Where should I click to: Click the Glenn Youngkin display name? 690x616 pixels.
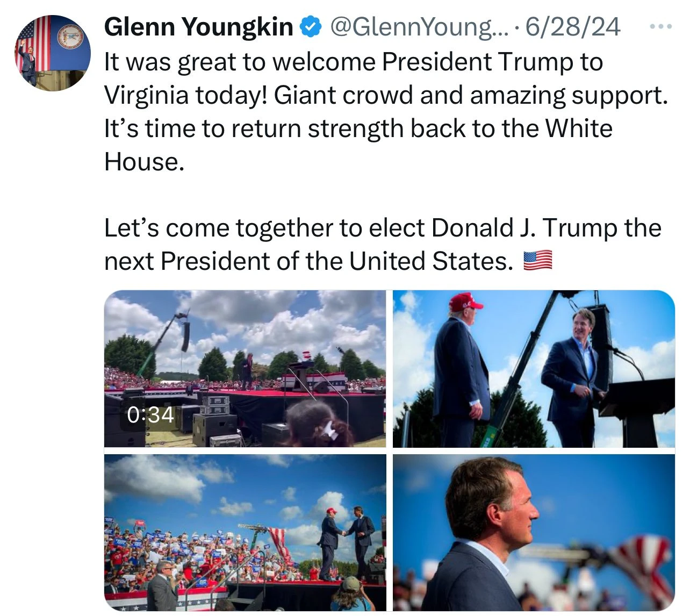(x=199, y=27)
